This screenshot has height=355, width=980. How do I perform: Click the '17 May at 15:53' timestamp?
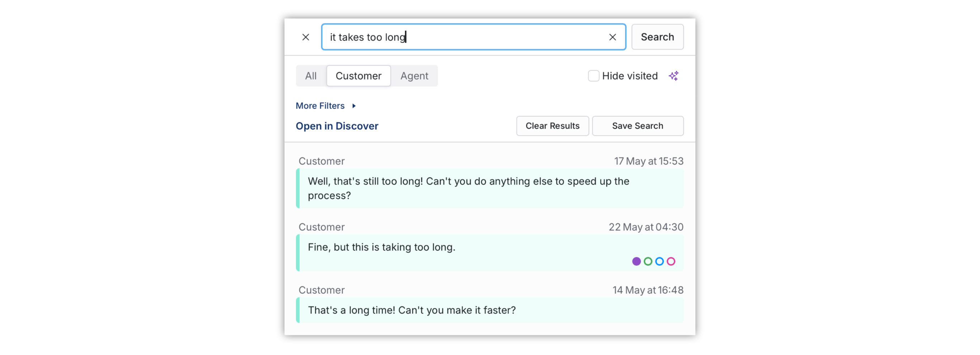point(649,161)
